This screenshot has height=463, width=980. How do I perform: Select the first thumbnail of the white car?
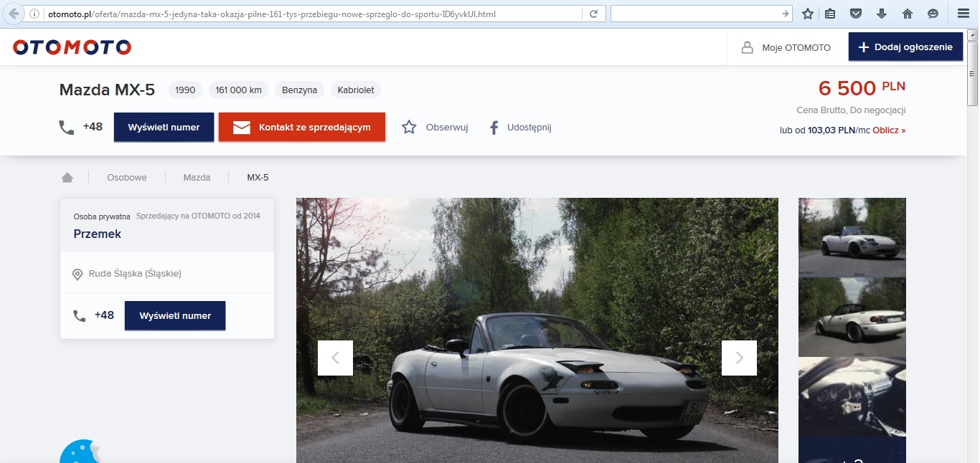tap(852, 237)
